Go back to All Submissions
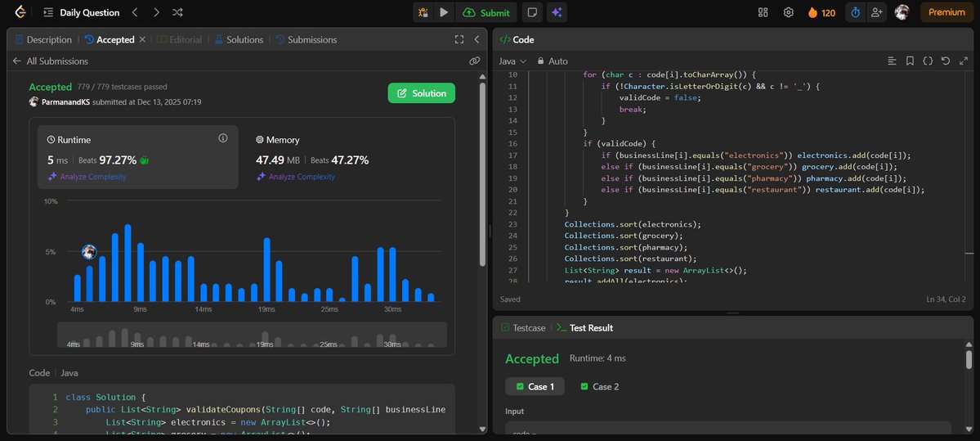This screenshot has height=441, width=980. [50, 61]
